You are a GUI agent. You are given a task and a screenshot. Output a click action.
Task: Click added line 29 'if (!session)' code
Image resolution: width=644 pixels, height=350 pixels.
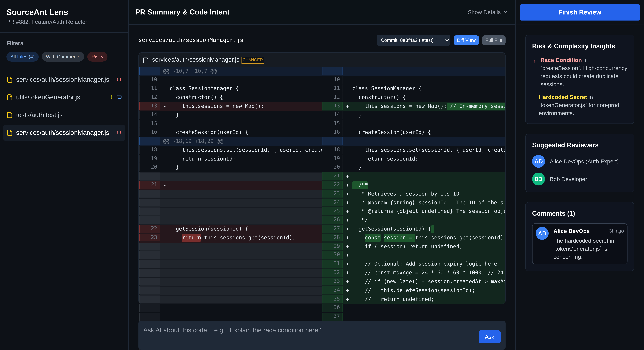[x=413, y=247]
